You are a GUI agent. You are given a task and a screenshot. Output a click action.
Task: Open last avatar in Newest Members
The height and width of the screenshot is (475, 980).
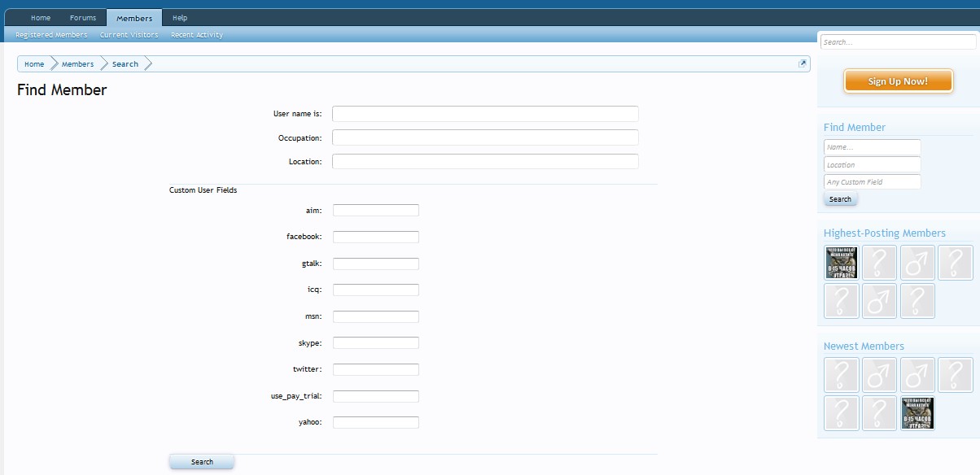tap(917, 413)
